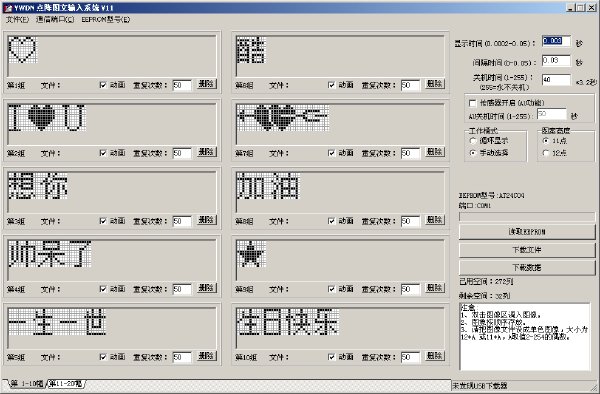Click the 下载数据 button

527,267
